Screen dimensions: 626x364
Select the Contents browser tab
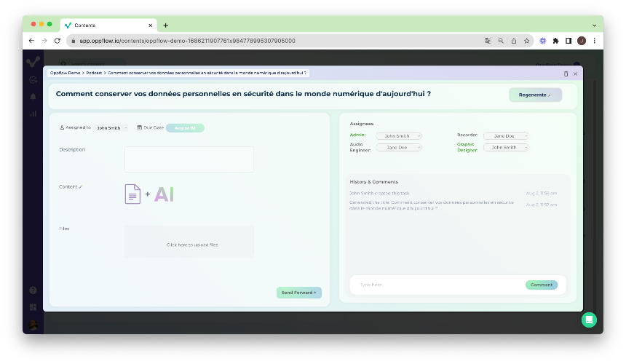108,25
